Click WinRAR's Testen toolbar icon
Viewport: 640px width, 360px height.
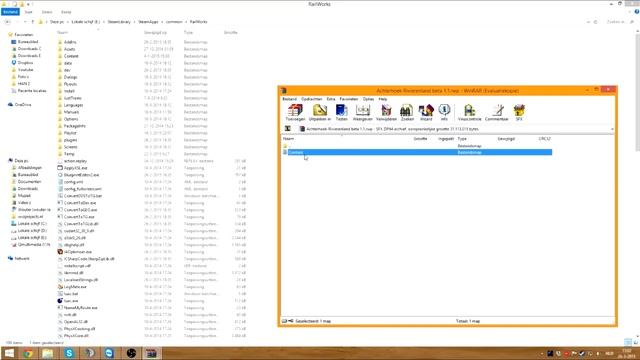tap(342, 112)
